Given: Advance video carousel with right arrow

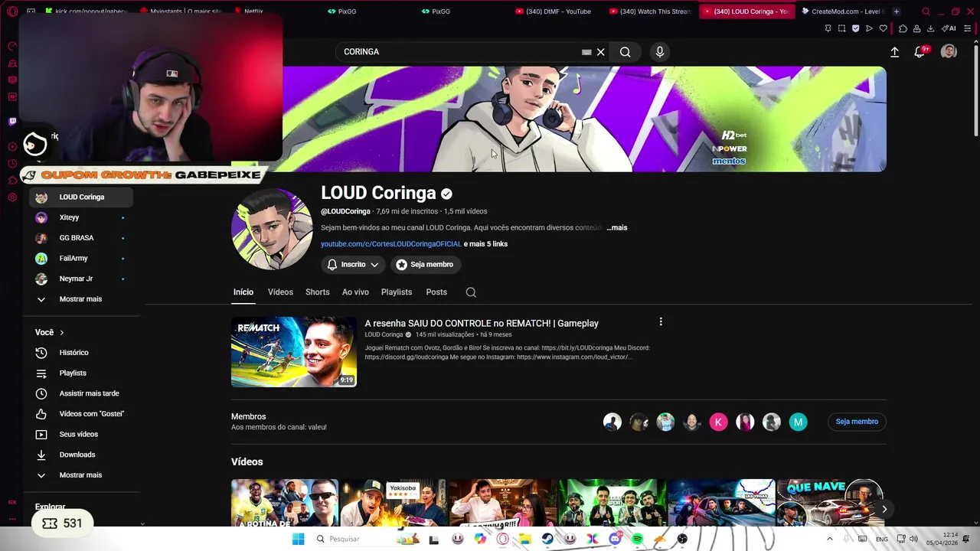Looking at the screenshot, I should (884, 509).
